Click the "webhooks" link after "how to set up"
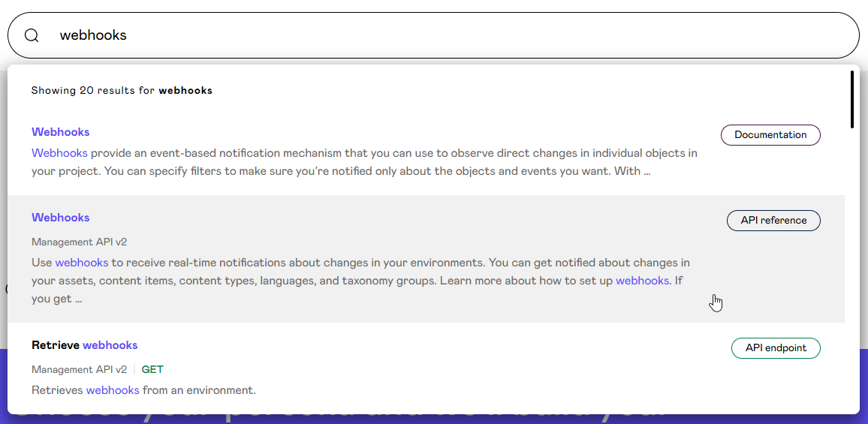Image resolution: width=868 pixels, height=424 pixels. click(x=642, y=281)
